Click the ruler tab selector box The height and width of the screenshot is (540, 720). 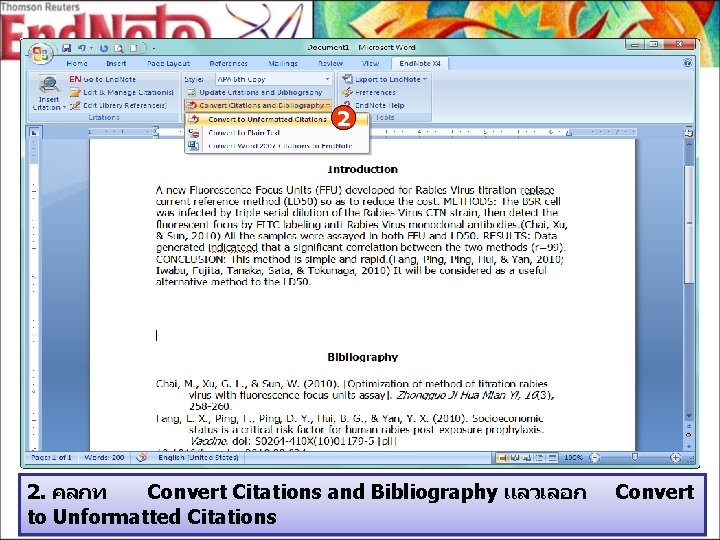click(x=34, y=132)
